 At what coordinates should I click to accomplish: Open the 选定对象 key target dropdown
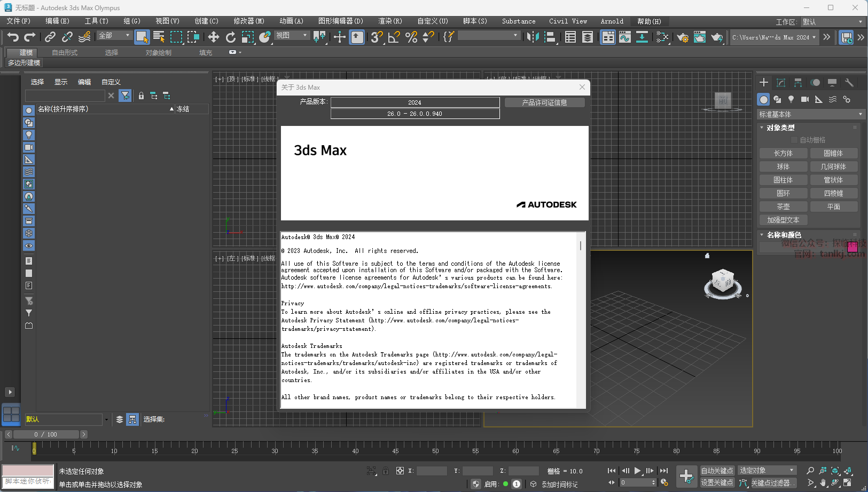767,470
